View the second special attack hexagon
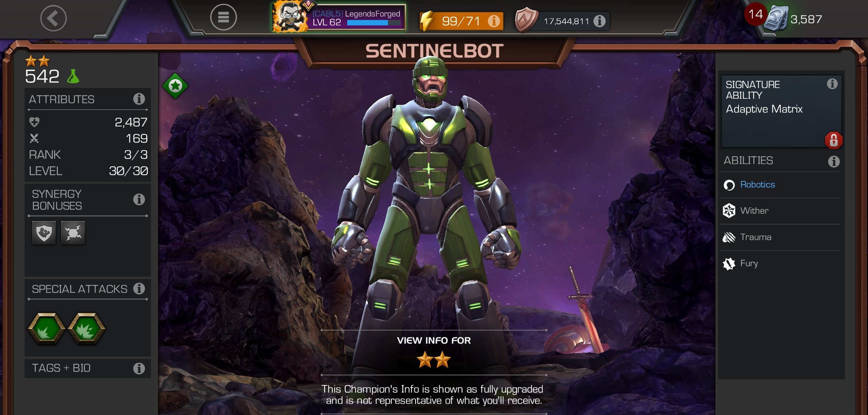Viewport: 868px width, 415px height. [x=86, y=329]
